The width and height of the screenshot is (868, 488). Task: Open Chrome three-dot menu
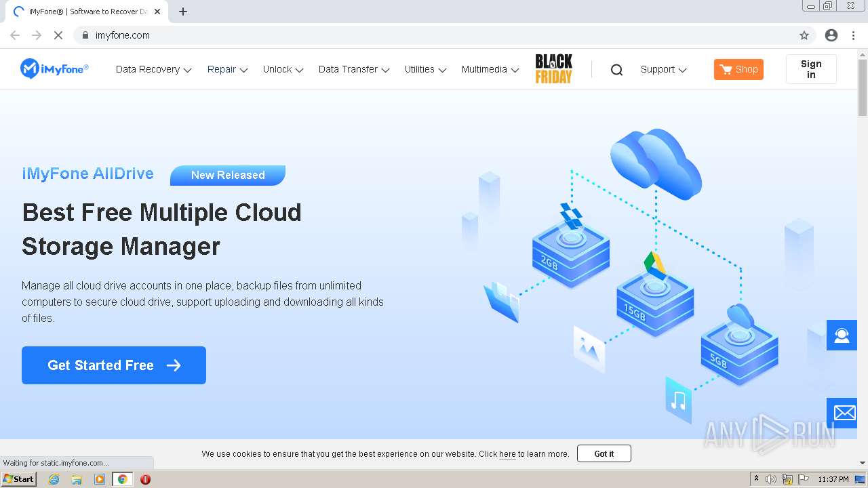853,35
